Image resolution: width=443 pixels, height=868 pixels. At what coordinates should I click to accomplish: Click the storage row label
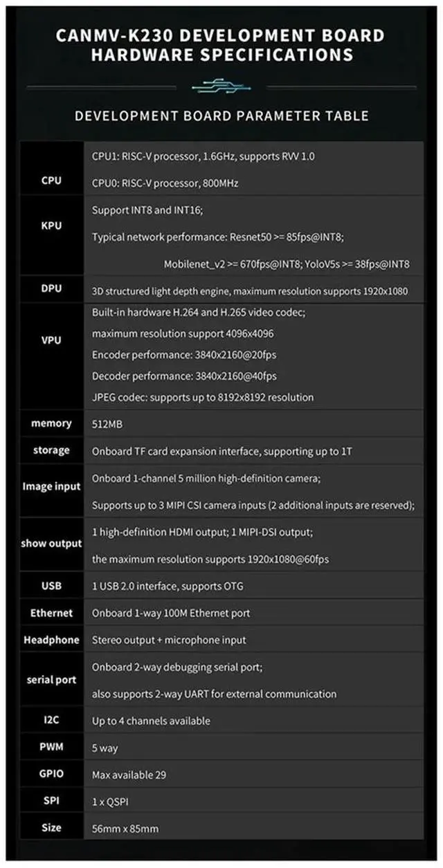(x=51, y=450)
